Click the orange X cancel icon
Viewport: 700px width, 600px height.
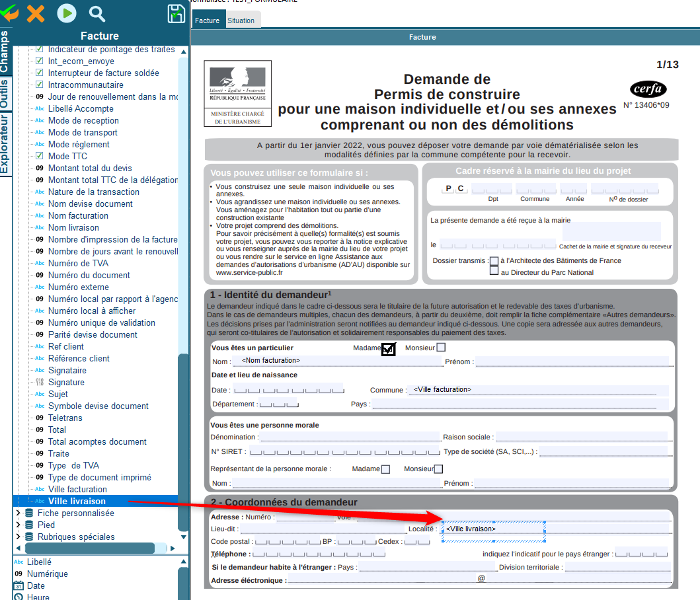36,13
